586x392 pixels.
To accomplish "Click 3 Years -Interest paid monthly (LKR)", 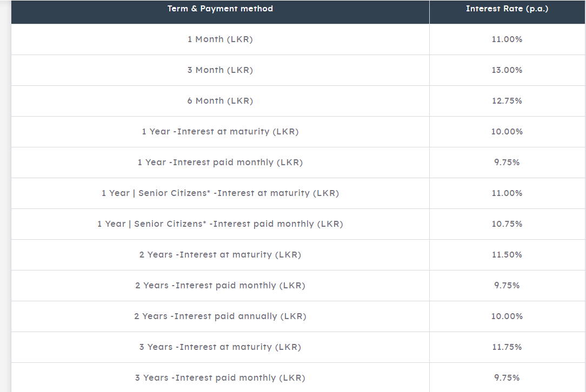I will coord(220,378).
